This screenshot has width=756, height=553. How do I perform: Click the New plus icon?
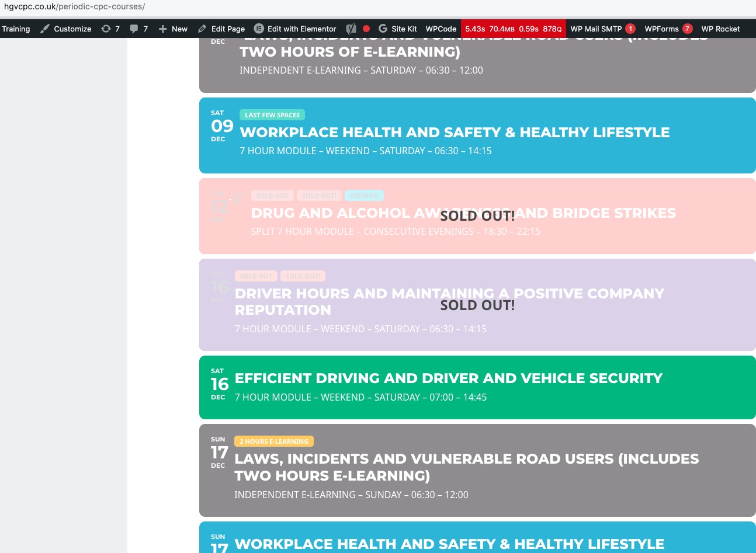(162, 29)
